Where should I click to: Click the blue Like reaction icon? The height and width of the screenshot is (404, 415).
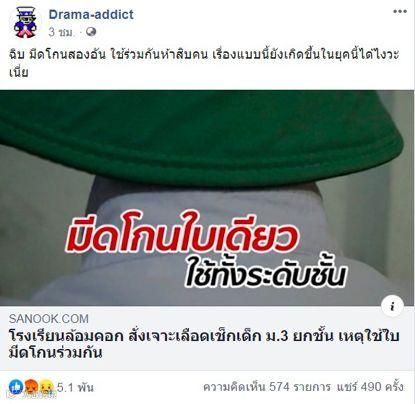tap(16, 387)
